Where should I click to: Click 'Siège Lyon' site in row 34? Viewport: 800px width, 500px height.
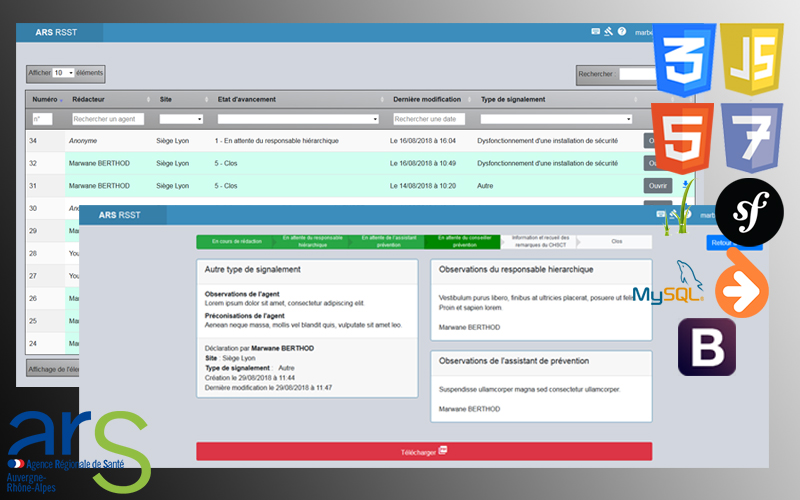pyautogui.click(x=172, y=141)
